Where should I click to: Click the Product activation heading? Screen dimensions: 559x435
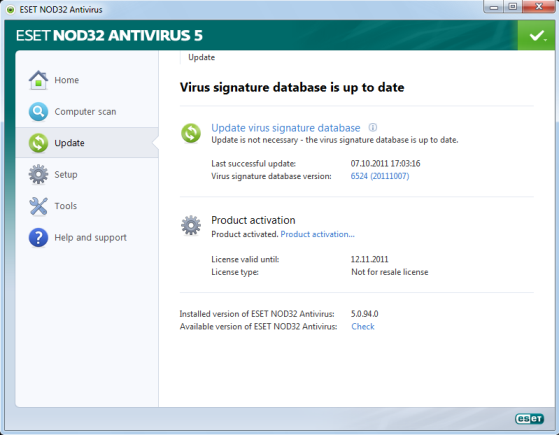[x=253, y=220]
